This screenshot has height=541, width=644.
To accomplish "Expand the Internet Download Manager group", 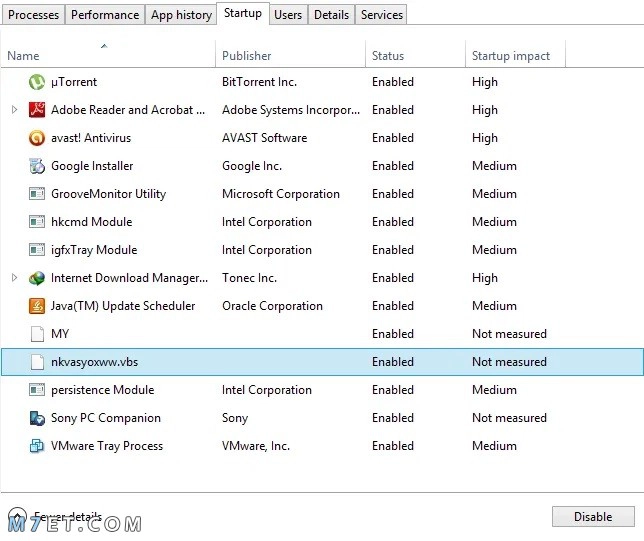I will [14, 278].
